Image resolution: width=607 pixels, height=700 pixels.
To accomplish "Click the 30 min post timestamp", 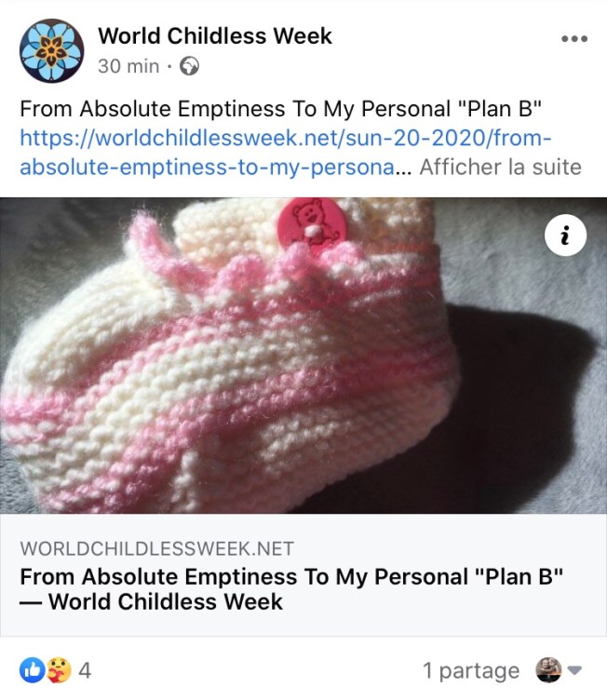I will click(128, 66).
